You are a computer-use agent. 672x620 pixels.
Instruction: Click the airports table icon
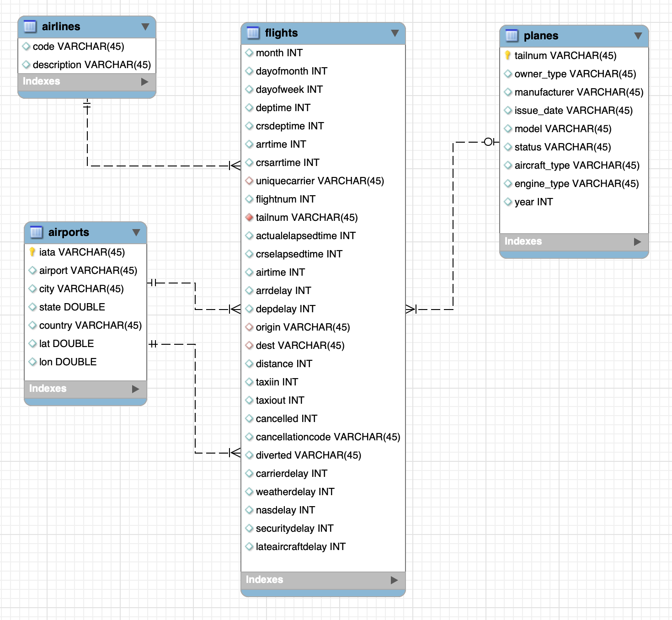[36, 232]
